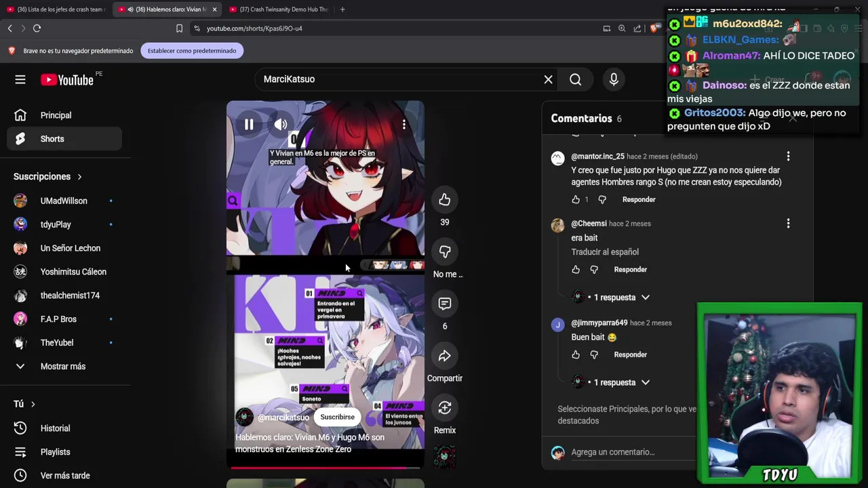Clear the search box with the X
This screenshot has height=488, width=868.
[x=549, y=79]
